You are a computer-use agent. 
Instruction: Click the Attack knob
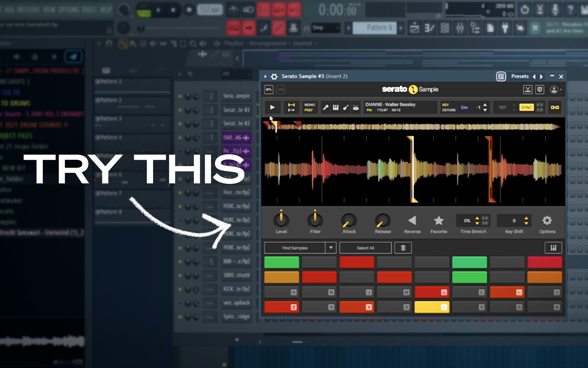click(x=349, y=220)
